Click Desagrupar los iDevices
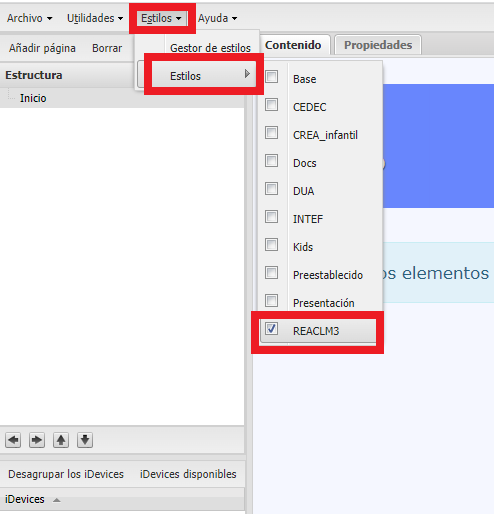The height and width of the screenshot is (514, 494). pos(66,474)
